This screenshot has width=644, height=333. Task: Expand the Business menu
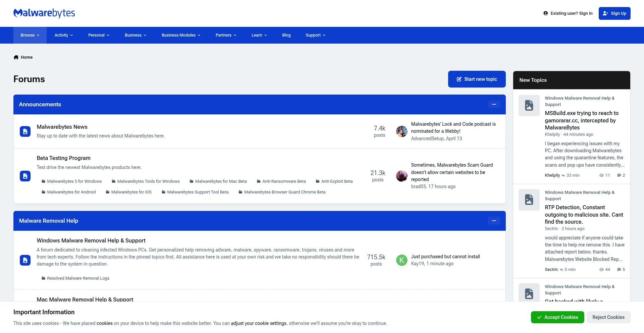[136, 35]
